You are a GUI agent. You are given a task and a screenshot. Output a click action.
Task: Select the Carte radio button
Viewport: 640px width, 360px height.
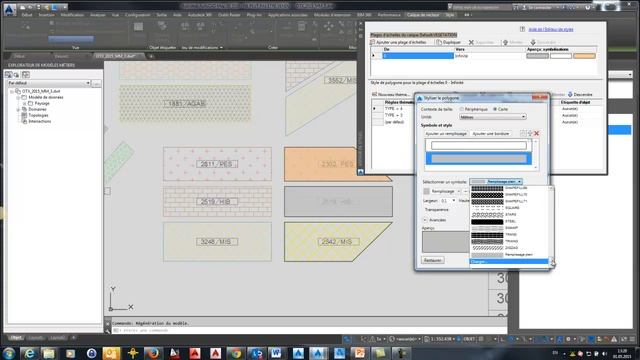pyautogui.click(x=495, y=109)
